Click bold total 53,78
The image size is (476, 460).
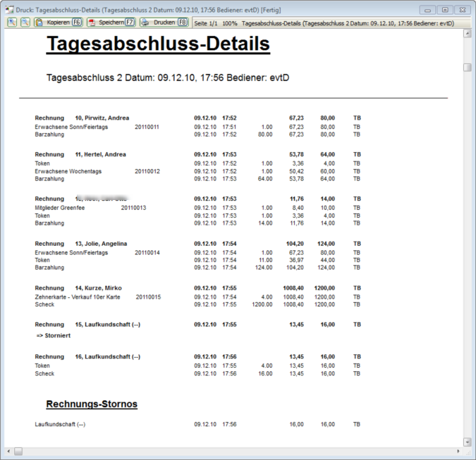pos(296,154)
